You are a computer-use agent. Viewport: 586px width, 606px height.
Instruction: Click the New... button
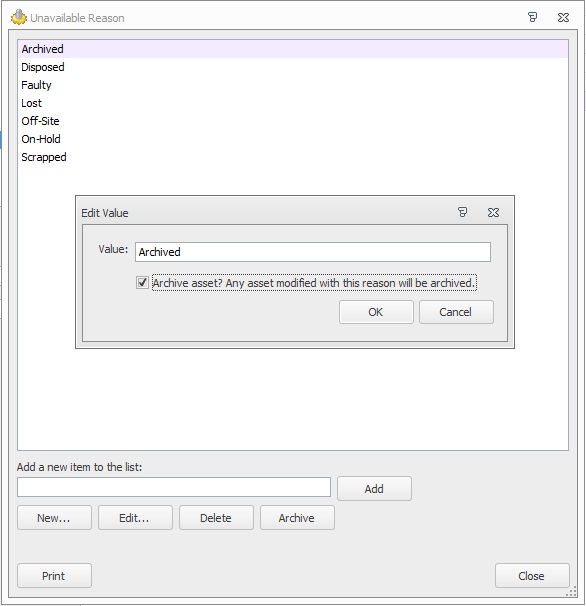click(54, 517)
